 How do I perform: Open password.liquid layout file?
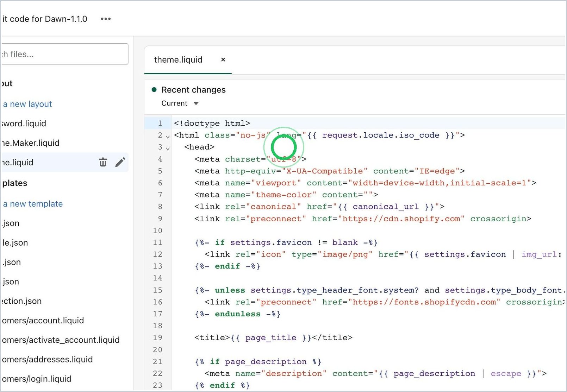click(24, 124)
